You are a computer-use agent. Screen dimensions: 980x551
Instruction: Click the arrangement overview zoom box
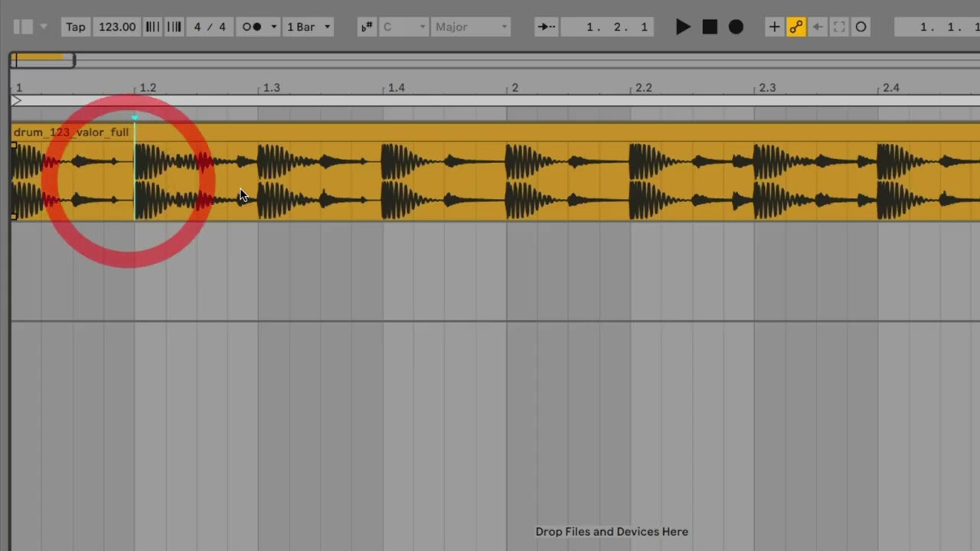pos(42,60)
